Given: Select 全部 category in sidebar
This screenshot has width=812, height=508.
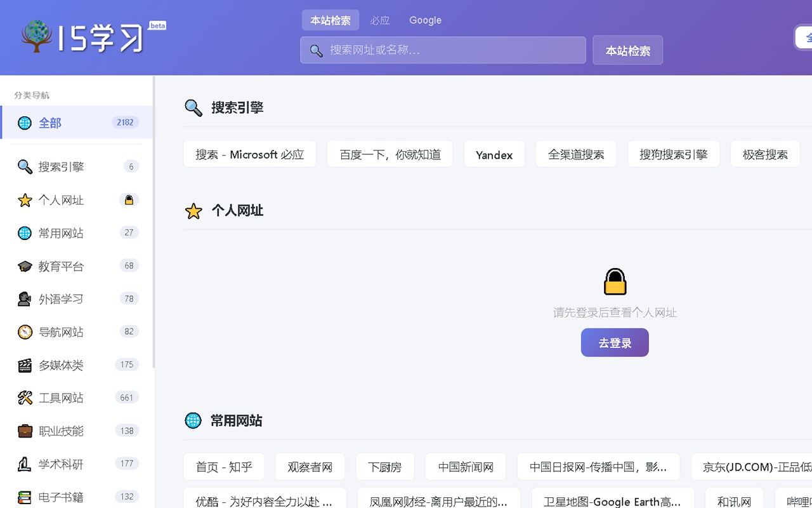Looking at the screenshot, I should [76, 123].
